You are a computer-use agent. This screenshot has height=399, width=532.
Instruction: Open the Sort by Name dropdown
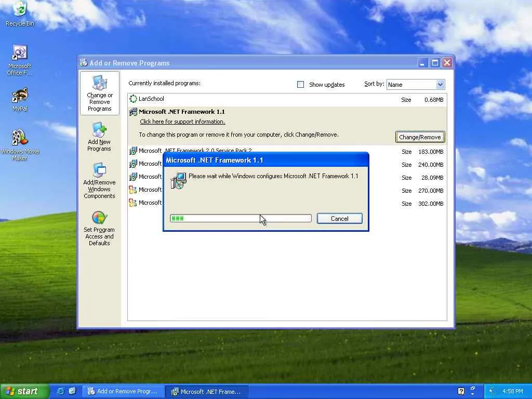click(x=440, y=85)
